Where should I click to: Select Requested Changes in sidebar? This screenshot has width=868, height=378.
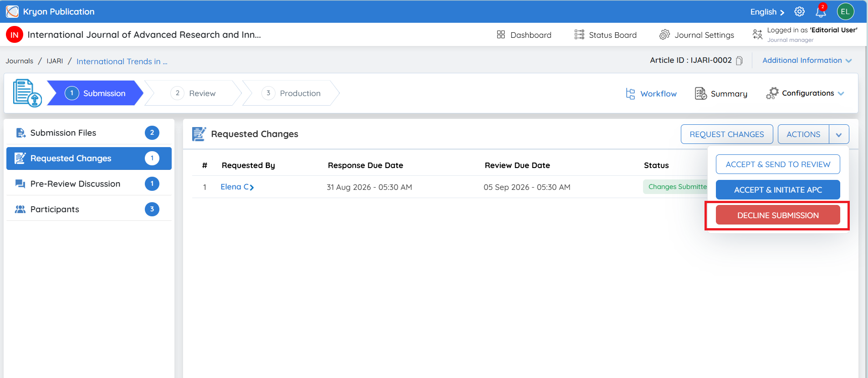point(89,158)
